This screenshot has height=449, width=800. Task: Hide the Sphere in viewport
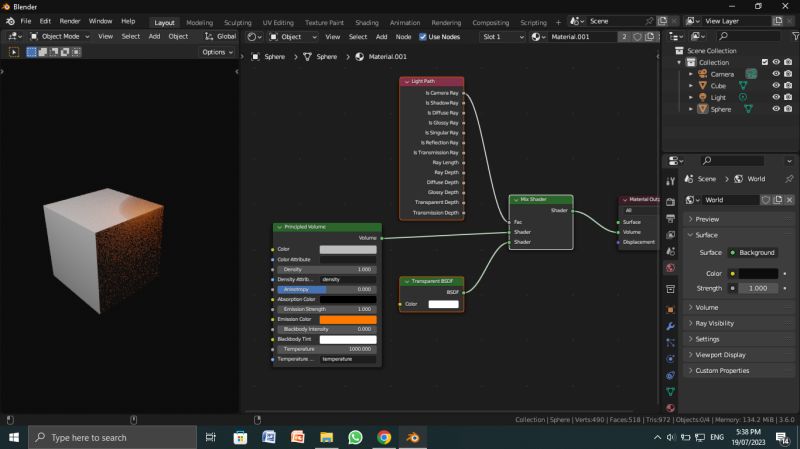776,109
